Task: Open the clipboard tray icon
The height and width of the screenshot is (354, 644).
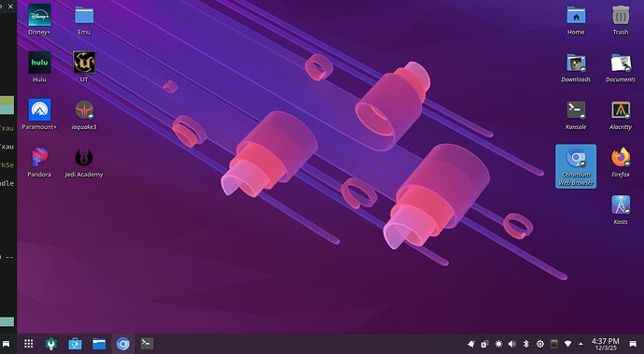Action: (x=484, y=344)
